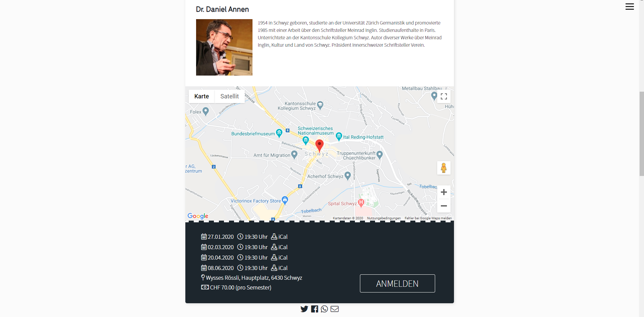
Task: Share event on Facebook
Action: (315, 309)
